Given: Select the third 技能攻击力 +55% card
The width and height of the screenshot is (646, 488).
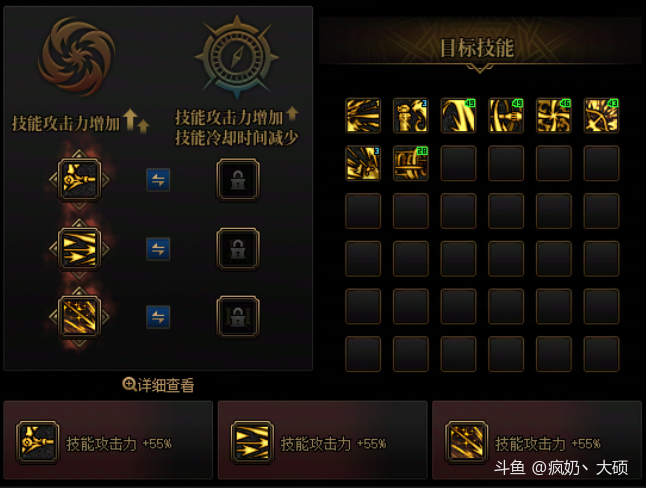Looking at the screenshot, I should pos(537,440).
